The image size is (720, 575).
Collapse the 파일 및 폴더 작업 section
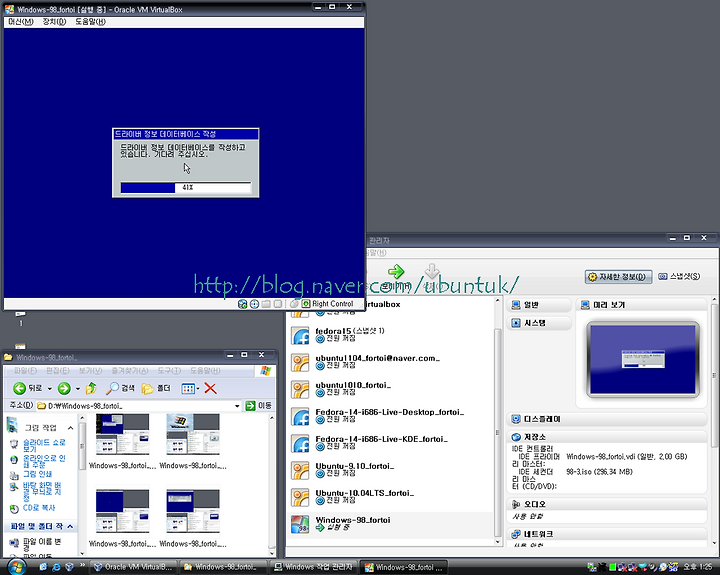click(70, 526)
